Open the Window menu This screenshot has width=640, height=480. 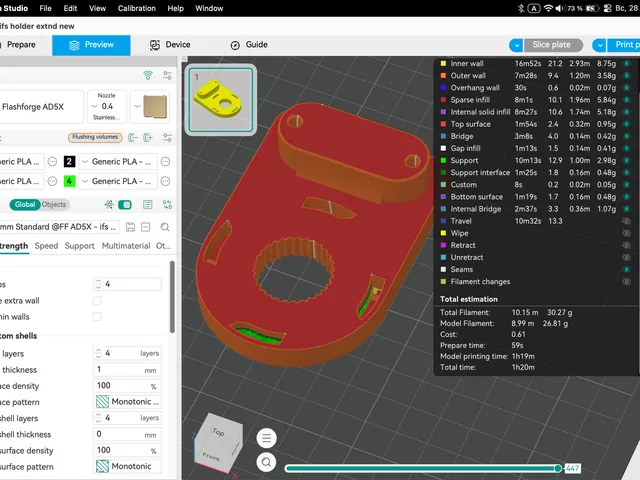point(209,8)
